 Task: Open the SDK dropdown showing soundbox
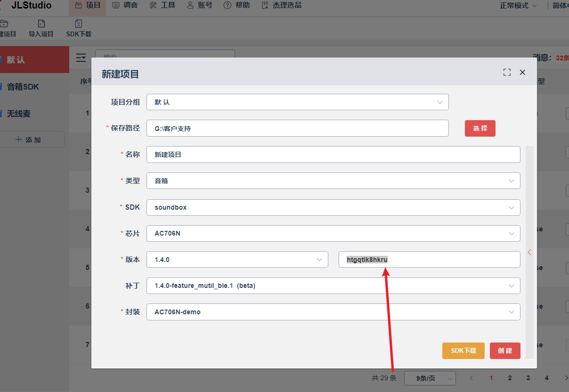pyautogui.click(x=333, y=207)
